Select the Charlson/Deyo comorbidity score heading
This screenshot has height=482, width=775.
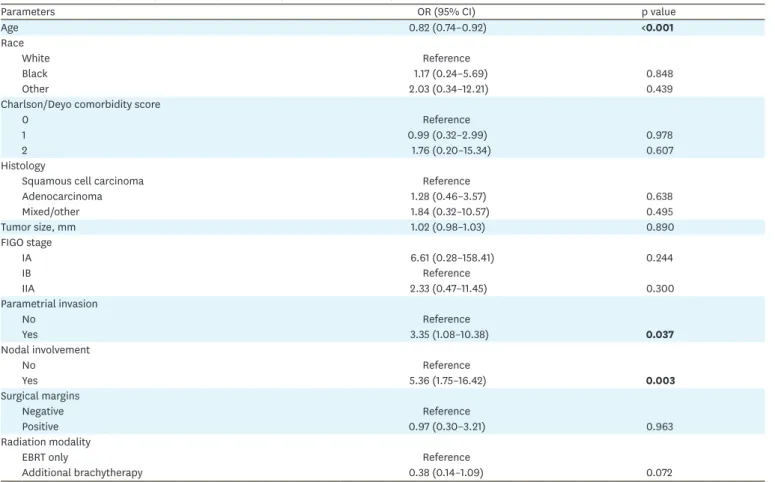click(x=81, y=104)
